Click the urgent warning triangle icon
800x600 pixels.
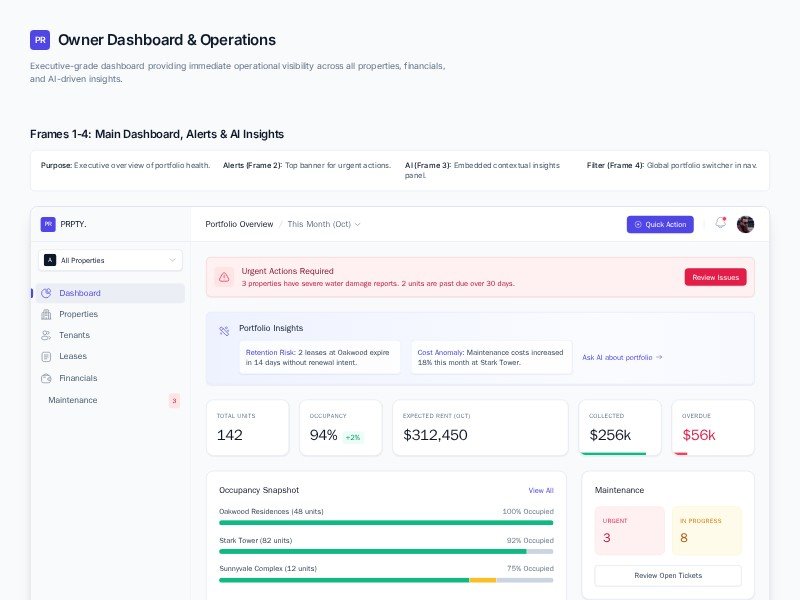pos(224,277)
